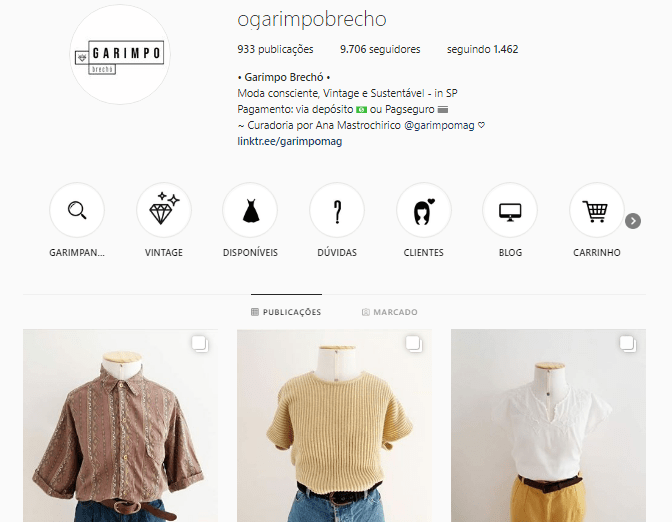This screenshot has height=522, width=672.
Task: Open the brown patterned shirt post
Action: (x=120, y=426)
